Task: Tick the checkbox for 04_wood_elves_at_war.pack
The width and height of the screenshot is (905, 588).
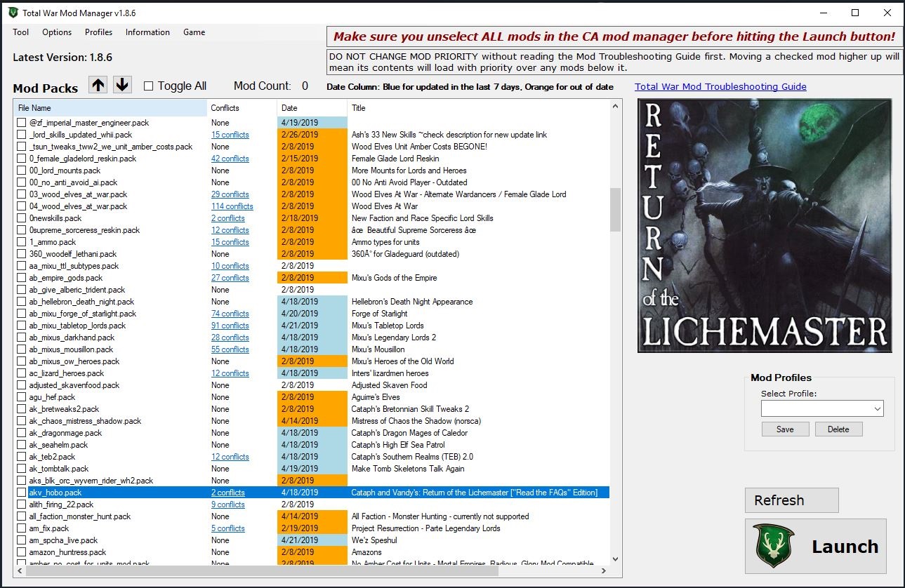Action: point(22,206)
